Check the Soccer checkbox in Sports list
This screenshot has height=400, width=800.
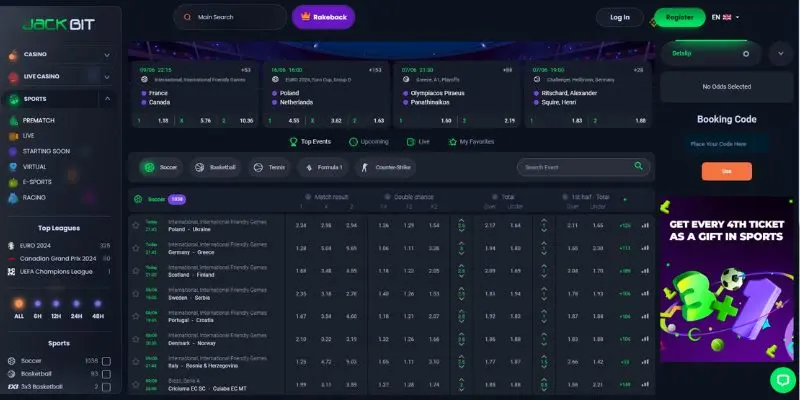tap(106, 361)
